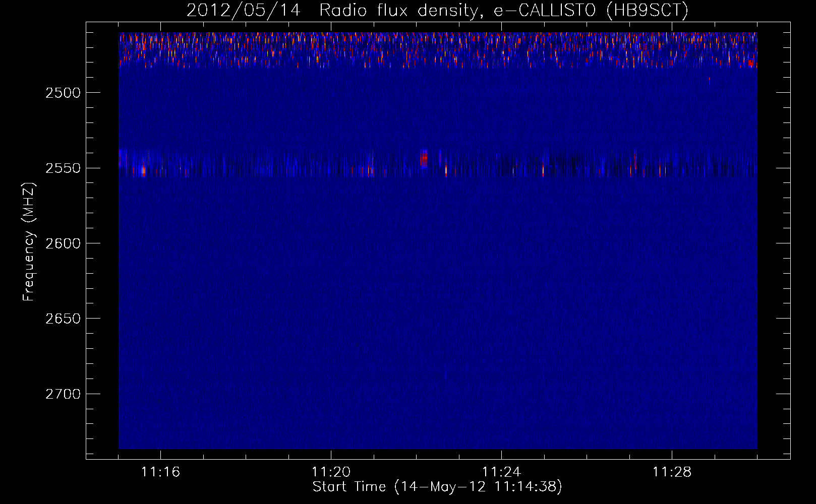Click the 2550 frequency axis label
This screenshot has width=816, height=504.
(63, 168)
